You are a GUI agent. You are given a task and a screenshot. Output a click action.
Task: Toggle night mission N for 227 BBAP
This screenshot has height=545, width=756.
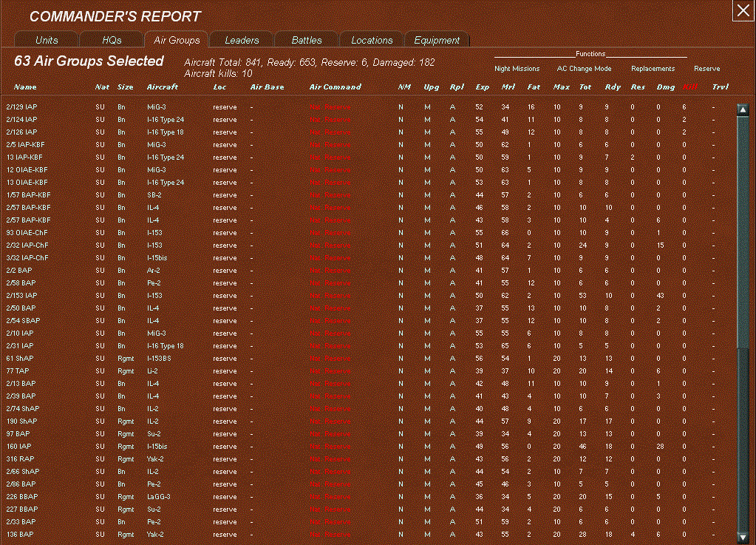(401, 509)
